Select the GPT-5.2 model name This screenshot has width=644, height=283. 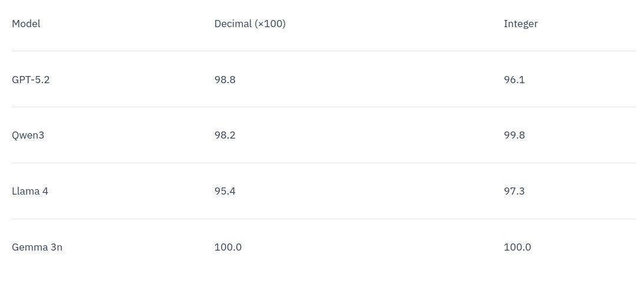[31, 80]
